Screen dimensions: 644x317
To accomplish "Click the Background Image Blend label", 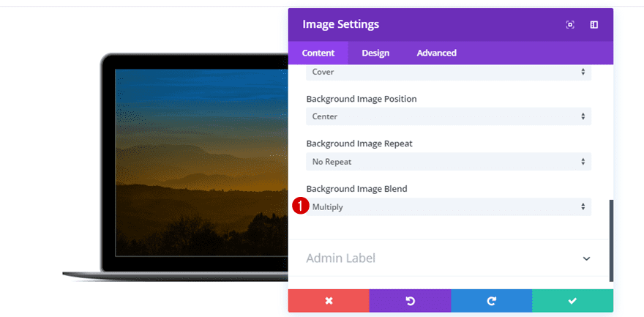I will 356,189.
